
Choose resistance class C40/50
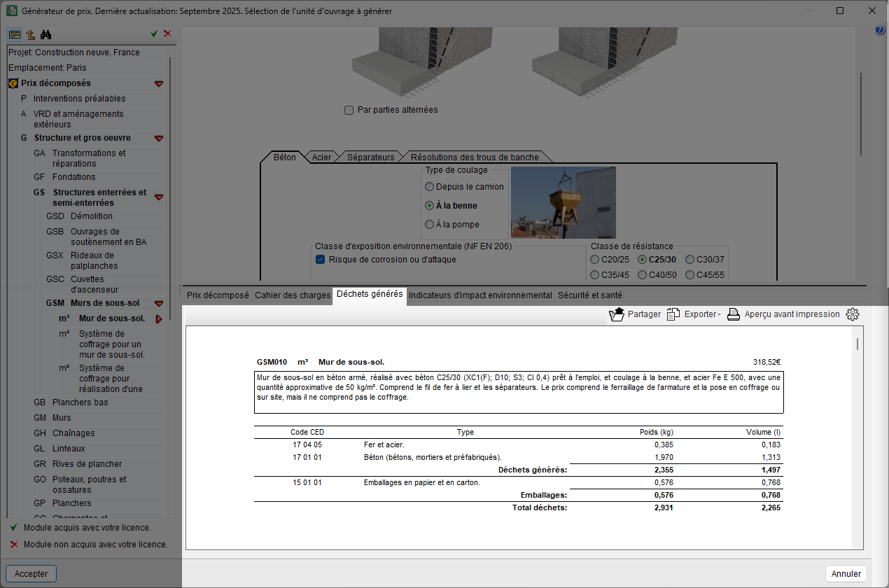coord(642,275)
